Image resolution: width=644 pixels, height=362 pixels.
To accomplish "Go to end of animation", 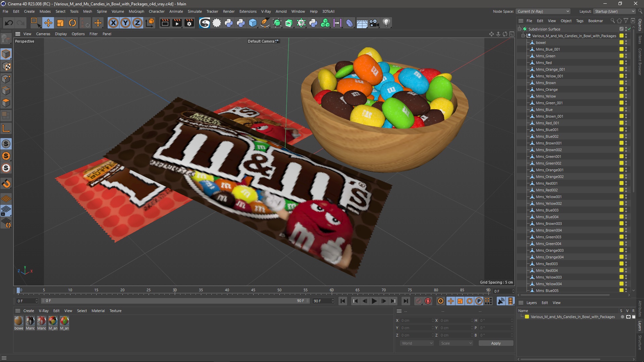I will pos(406,301).
